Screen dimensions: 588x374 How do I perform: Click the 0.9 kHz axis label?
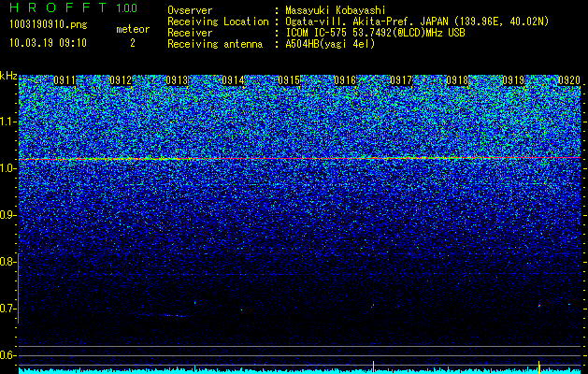[x=7, y=215]
